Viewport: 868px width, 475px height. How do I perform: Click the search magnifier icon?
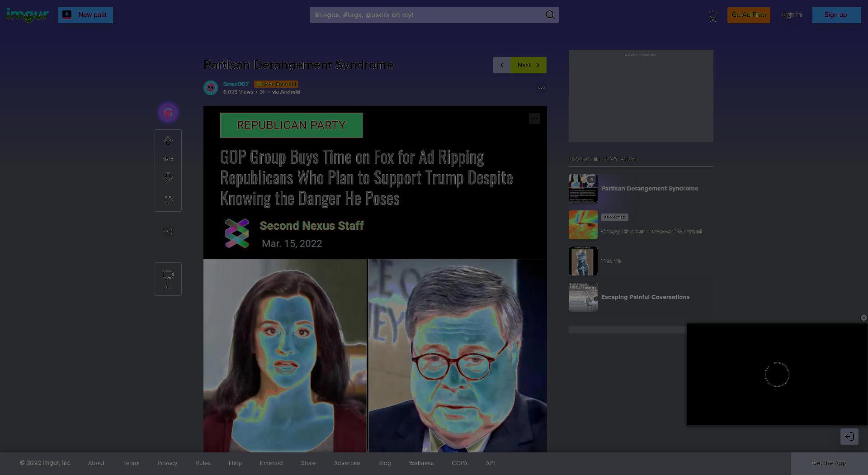point(550,15)
